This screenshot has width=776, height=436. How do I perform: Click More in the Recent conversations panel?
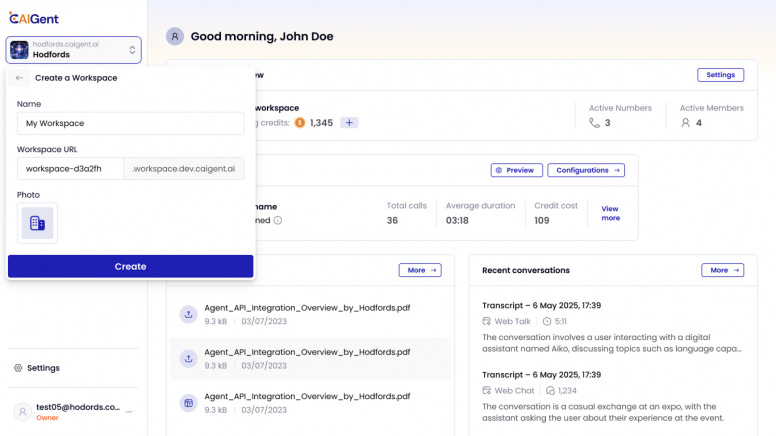click(x=722, y=270)
